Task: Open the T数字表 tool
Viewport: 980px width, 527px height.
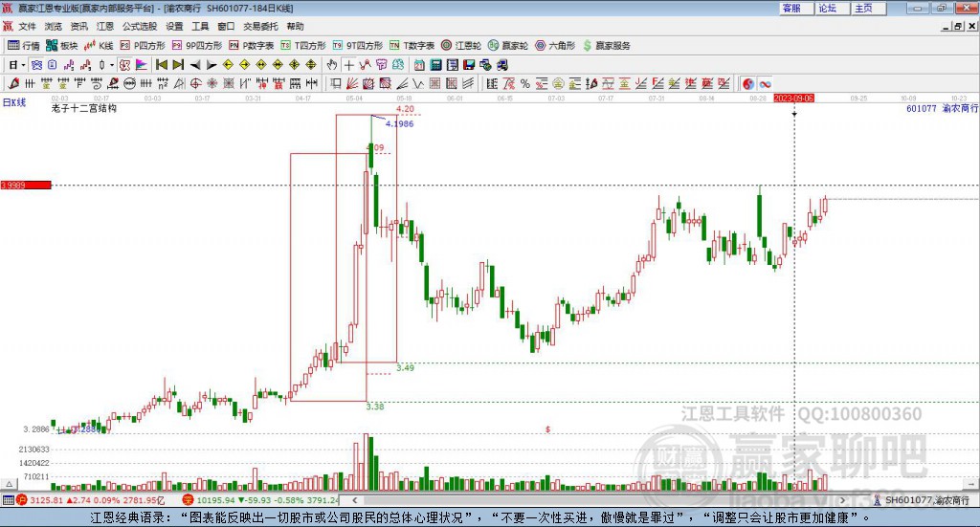Action: tap(412, 46)
